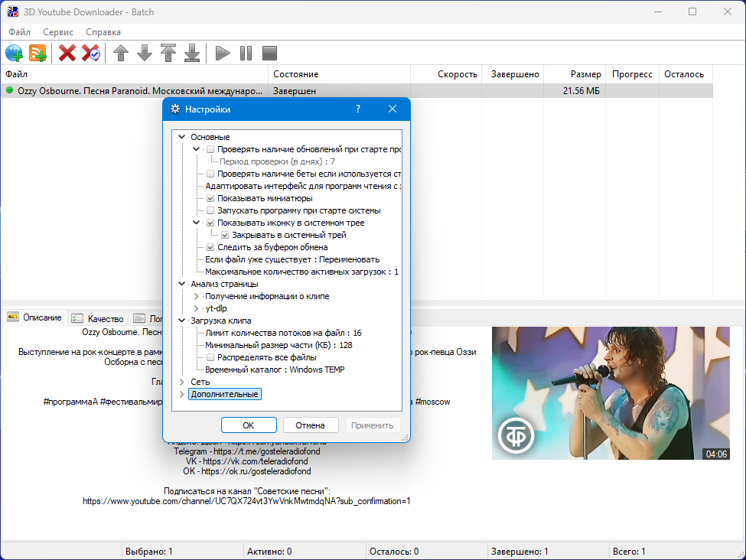Viewport: 746px width, 560px height.
Task: Enable 'Запускать программу при старте системы'
Action: 210,211
